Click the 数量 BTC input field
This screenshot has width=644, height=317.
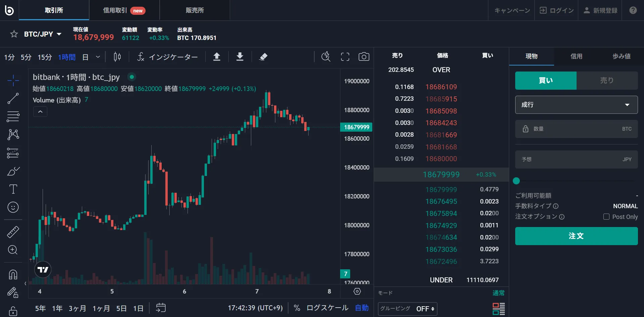coord(576,129)
